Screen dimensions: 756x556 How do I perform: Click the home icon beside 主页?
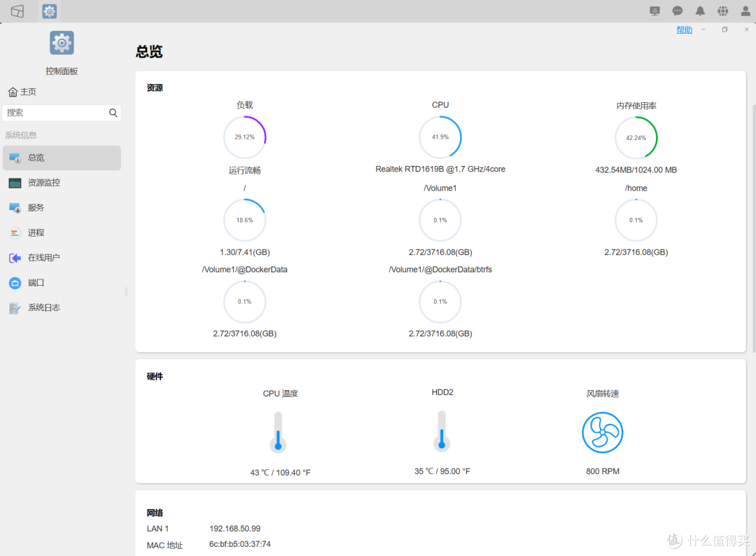(x=13, y=92)
